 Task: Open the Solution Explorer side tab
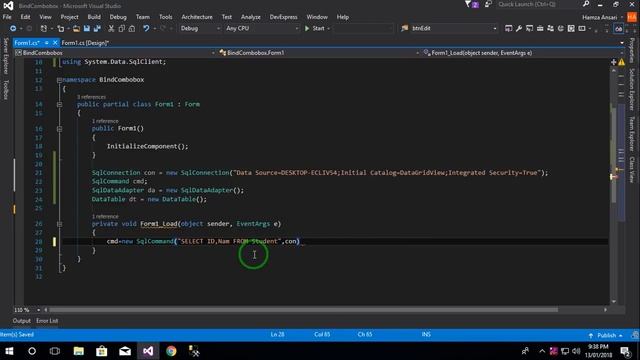click(632, 89)
